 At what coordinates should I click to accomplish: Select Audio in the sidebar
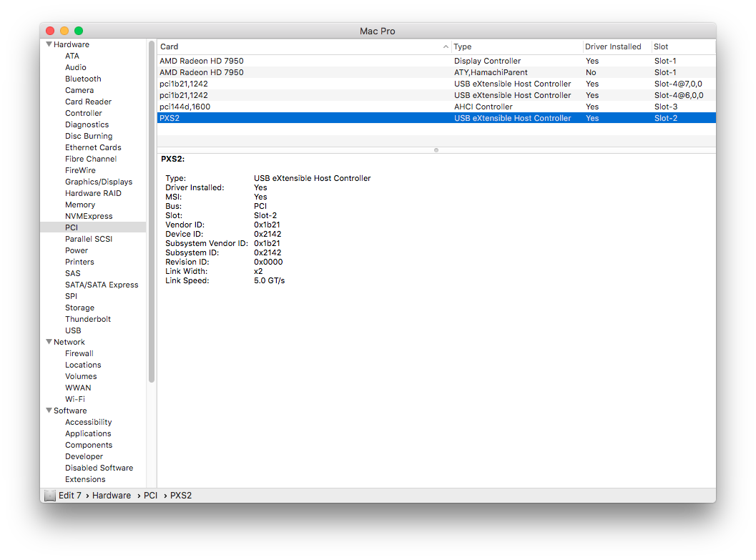pos(76,67)
